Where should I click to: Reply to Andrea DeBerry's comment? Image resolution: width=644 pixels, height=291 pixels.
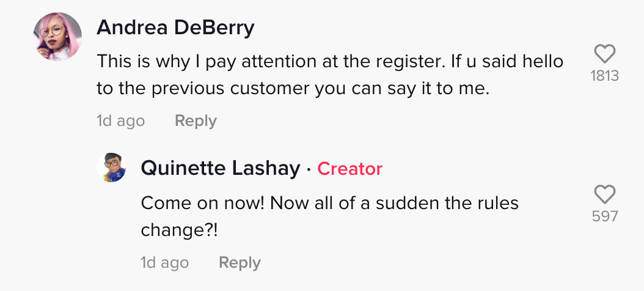[196, 121]
